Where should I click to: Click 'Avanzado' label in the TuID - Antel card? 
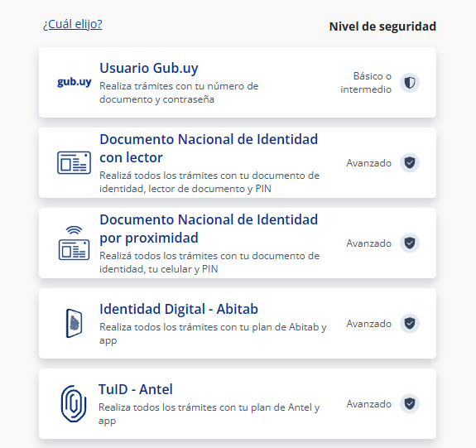(x=369, y=404)
